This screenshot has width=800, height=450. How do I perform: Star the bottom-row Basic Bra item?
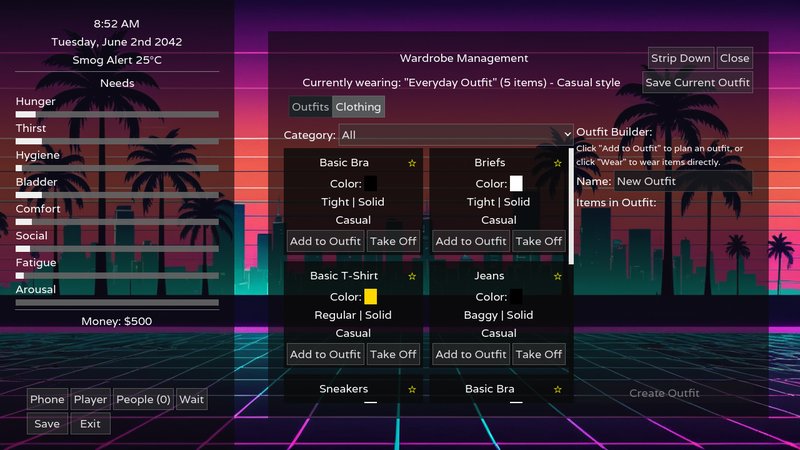(x=557, y=389)
